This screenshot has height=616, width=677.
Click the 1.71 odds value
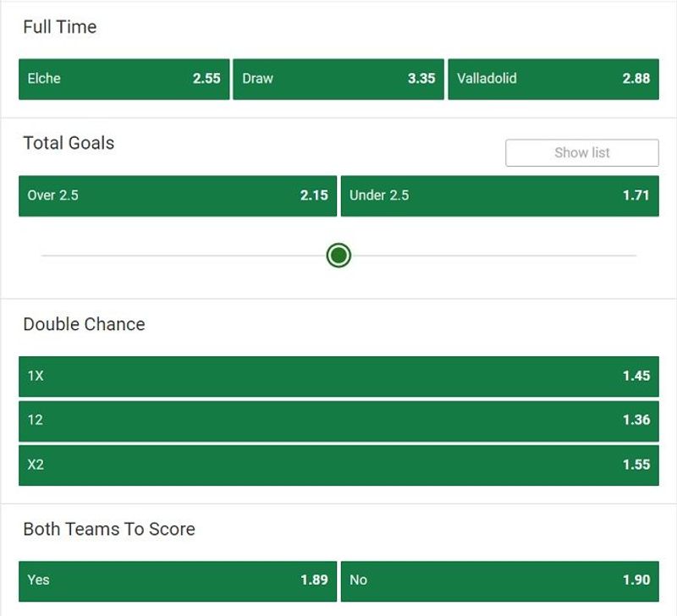tap(636, 195)
